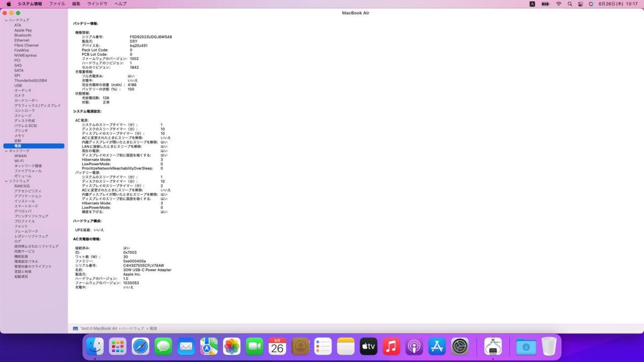Collapse the ハードウェア section in the sidebar
This screenshot has width=644, height=362.
tap(6, 20)
